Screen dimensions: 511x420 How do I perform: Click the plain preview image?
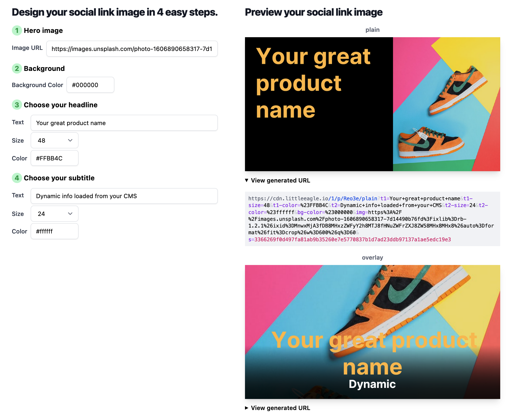pyautogui.click(x=372, y=104)
